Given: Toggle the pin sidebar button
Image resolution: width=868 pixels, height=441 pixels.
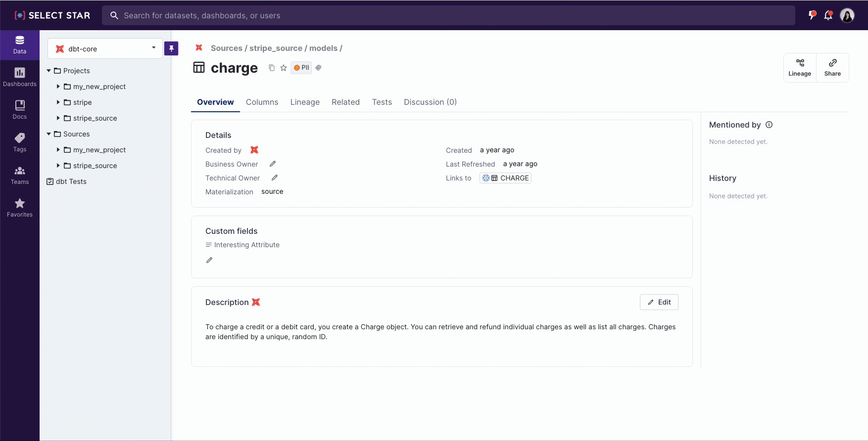Looking at the screenshot, I should point(171,48).
